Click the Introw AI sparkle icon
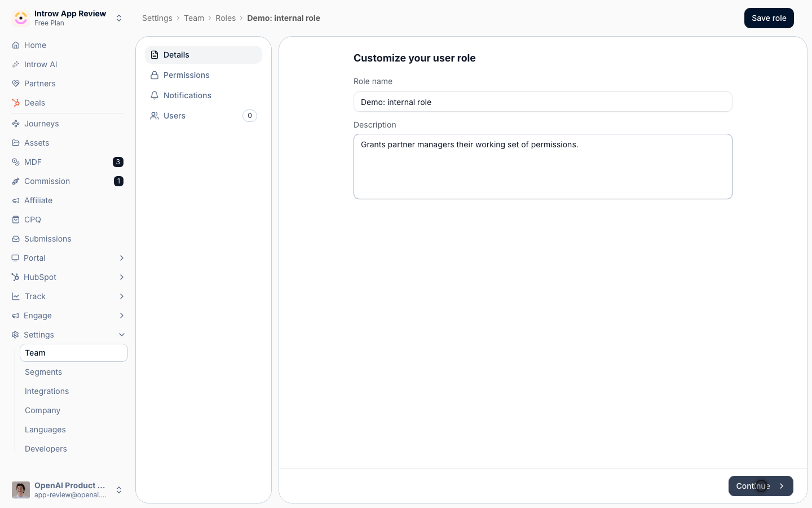 coord(16,64)
